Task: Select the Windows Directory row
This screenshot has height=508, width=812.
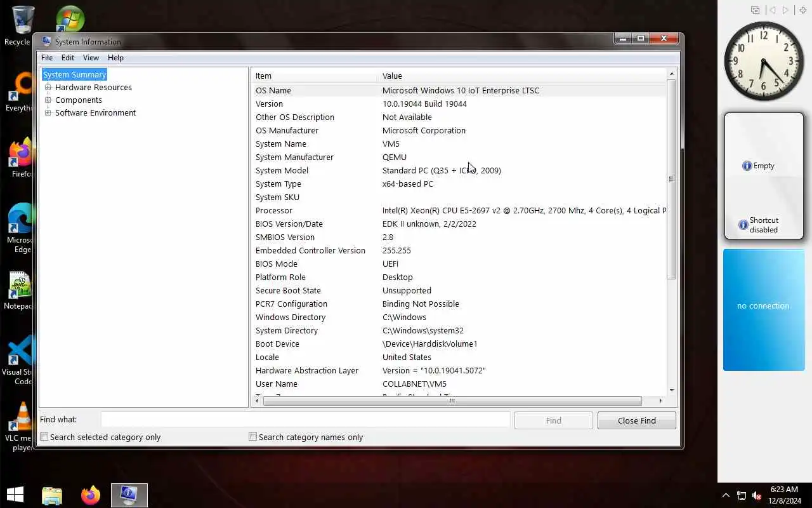Action: coord(459,317)
